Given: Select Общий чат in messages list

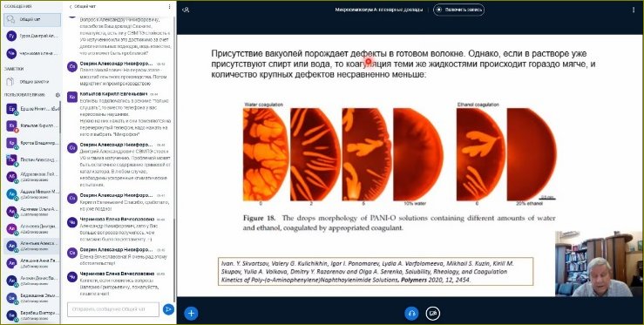Looking at the screenshot, I should pos(32,20).
